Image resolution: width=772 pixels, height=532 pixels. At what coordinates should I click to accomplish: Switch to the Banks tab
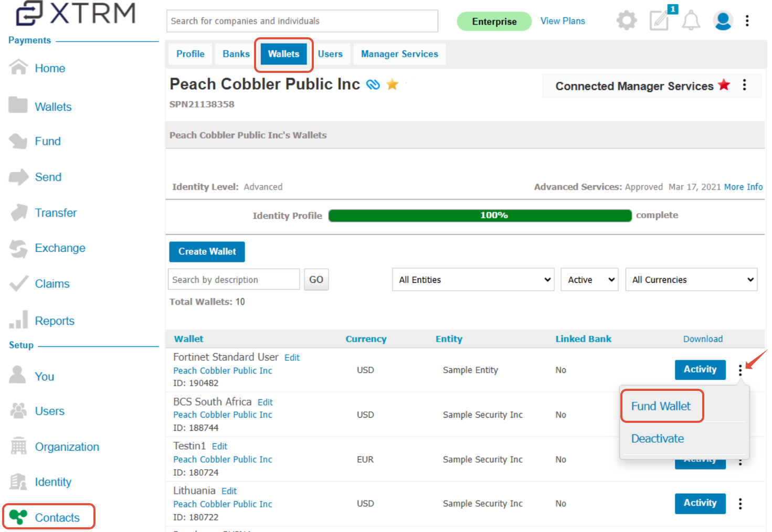click(x=236, y=54)
